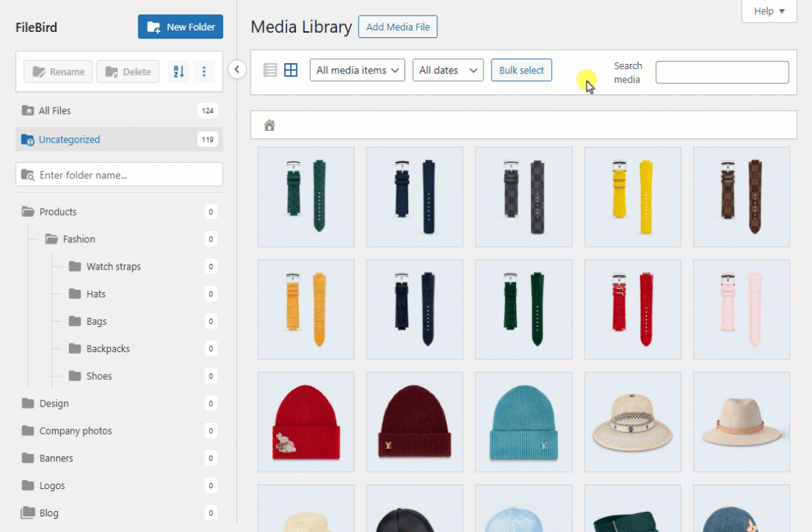Click the FileBird title text
Screen dimensions: 812x532
click(x=36, y=27)
